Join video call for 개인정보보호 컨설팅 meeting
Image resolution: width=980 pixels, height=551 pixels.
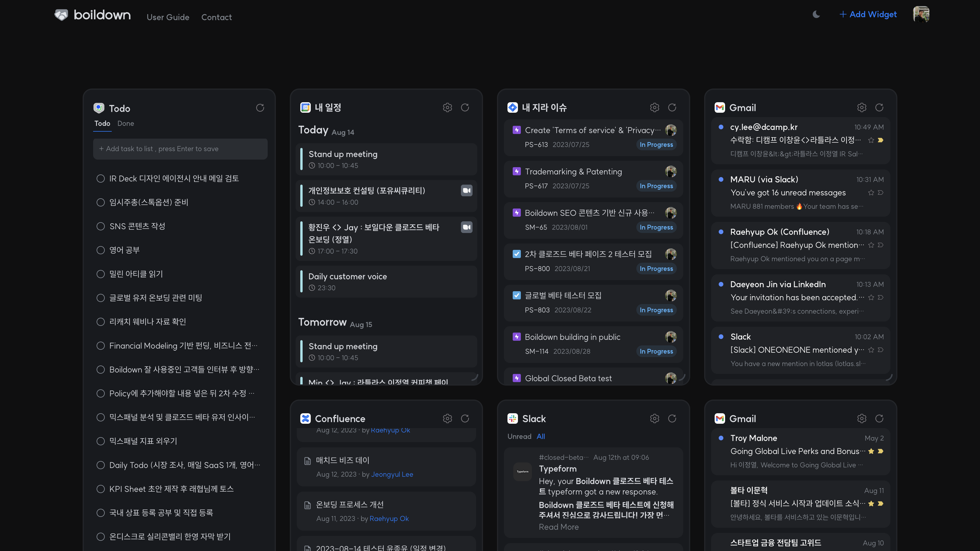[x=466, y=190]
